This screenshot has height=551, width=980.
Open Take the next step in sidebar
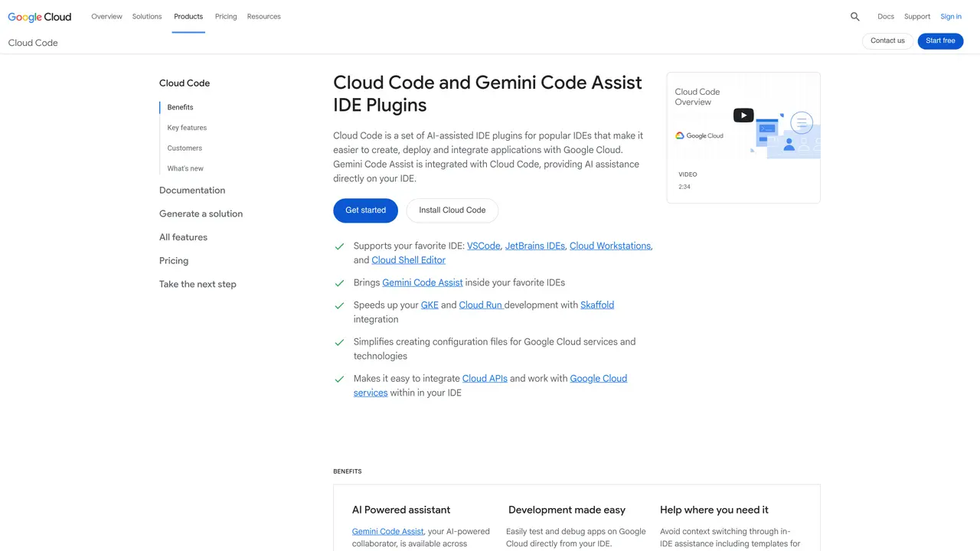198,284
